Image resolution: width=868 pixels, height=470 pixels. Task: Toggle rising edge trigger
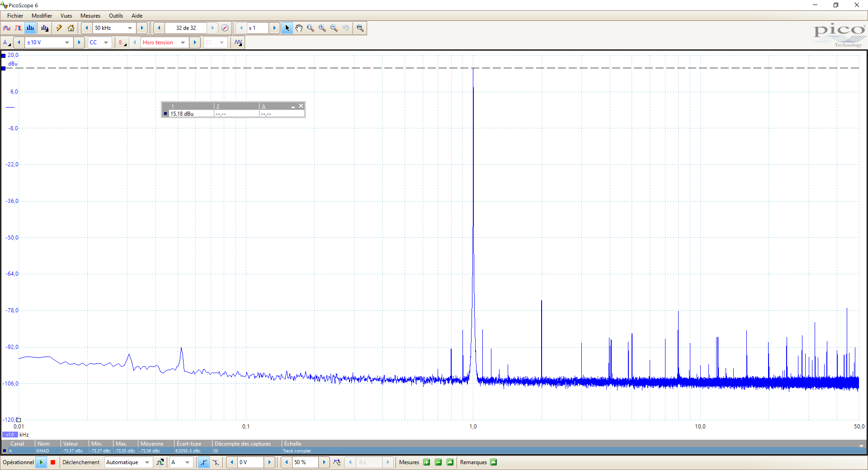[204, 462]
